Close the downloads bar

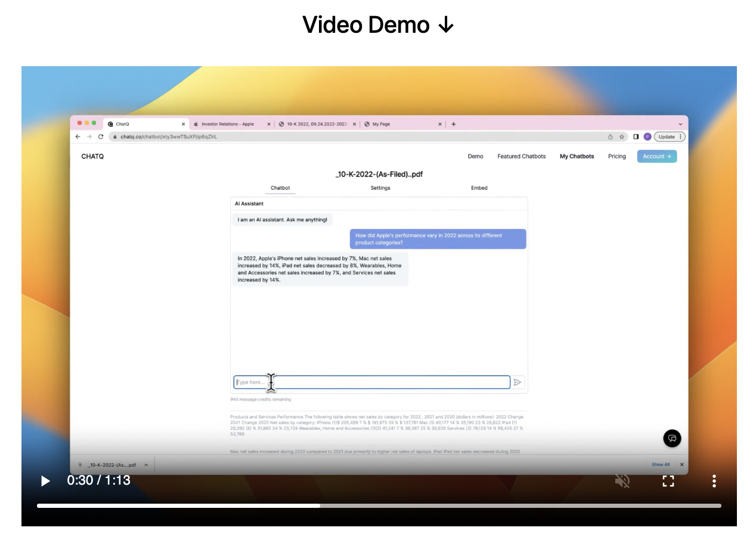[682, 464]
